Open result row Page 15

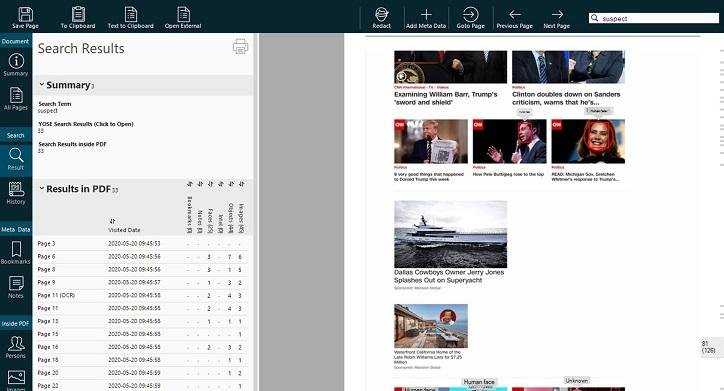tap(142, 334)
